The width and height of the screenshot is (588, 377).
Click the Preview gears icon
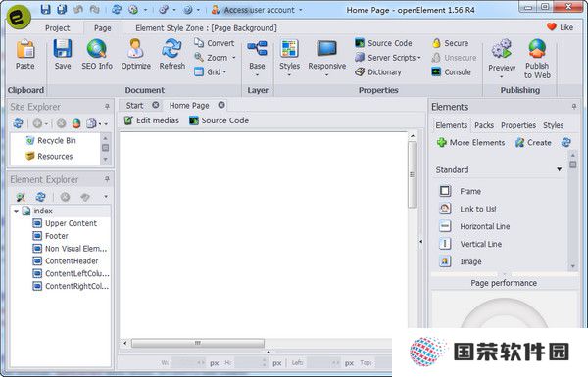click(x=502, y=49)
